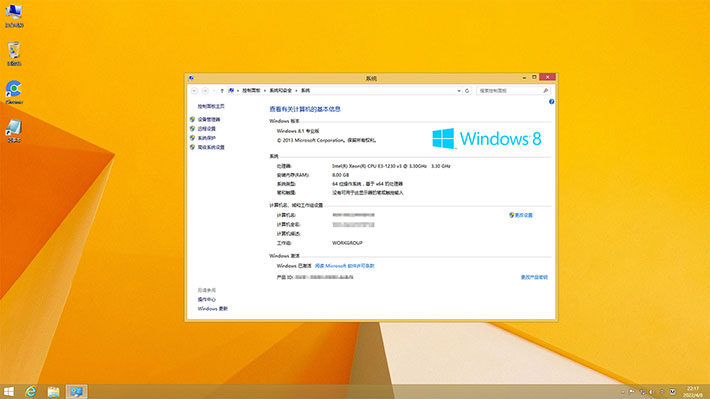Click the taskbar clock showing 22:17
Screen dimensions: 710x399
[x=693, y=392]
